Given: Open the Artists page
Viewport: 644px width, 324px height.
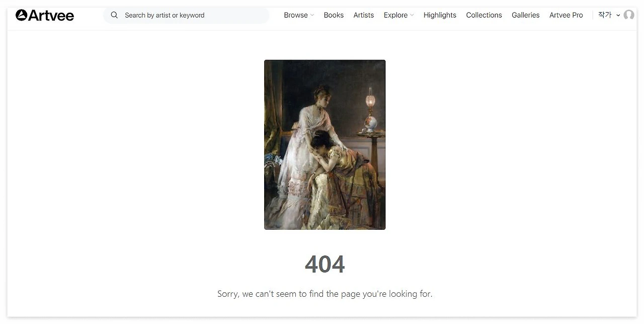Looking at the screenshot, I should pos(363,15).
